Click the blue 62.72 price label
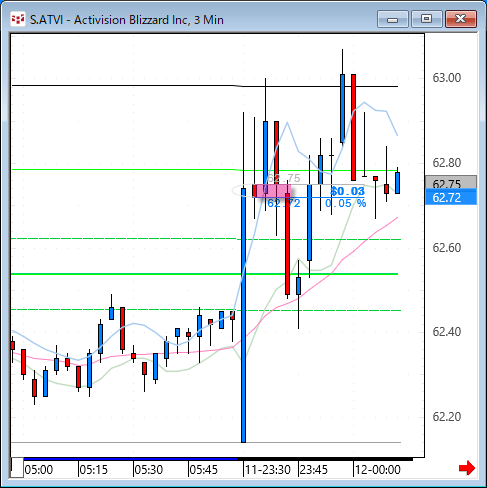487x488 pixels. click(451, 198)
